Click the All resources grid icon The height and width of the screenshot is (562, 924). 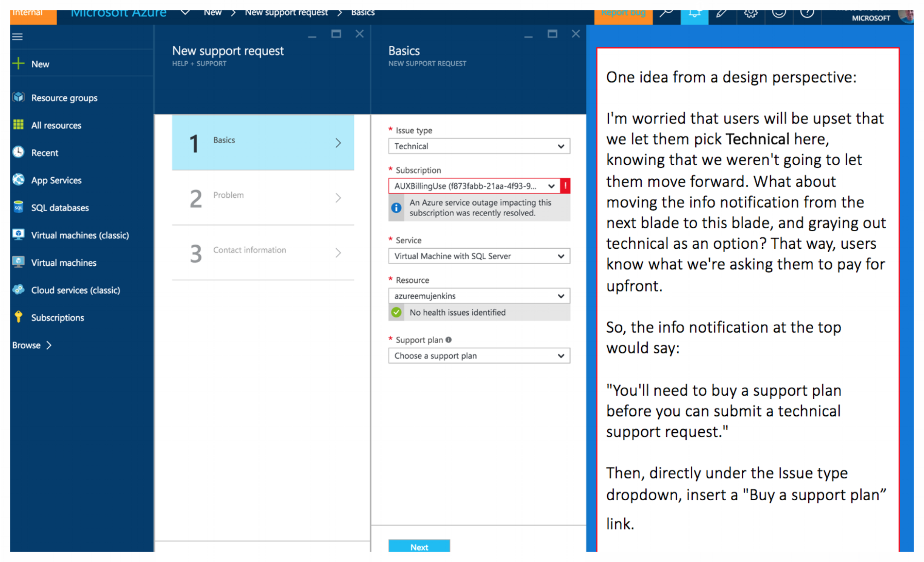pyautogui.click(x=18, y=125)
